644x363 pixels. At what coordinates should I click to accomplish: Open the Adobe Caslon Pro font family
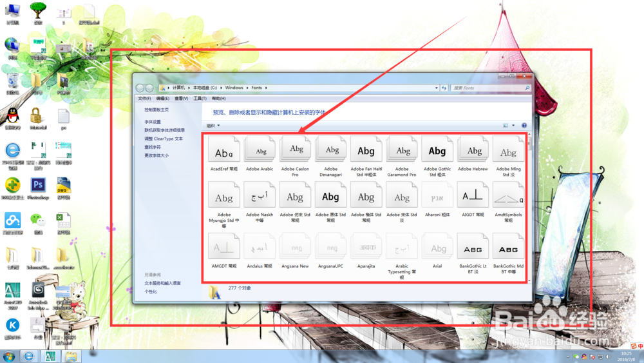click(x=295, y=157)
